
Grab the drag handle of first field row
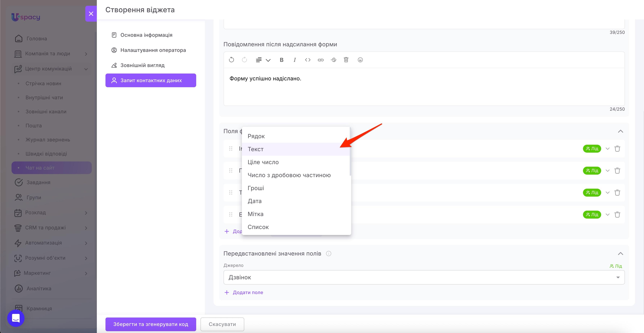(x=231, y=149)
